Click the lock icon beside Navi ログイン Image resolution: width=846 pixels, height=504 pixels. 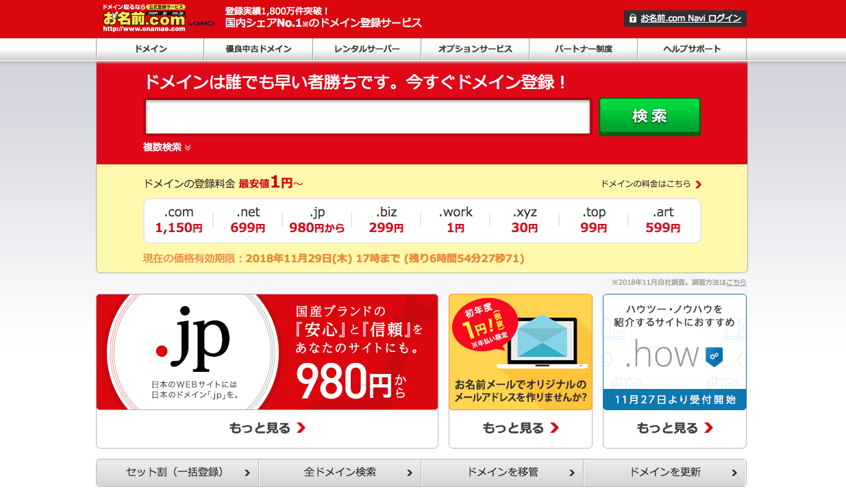pyautogui.click(x=632, y=18)
